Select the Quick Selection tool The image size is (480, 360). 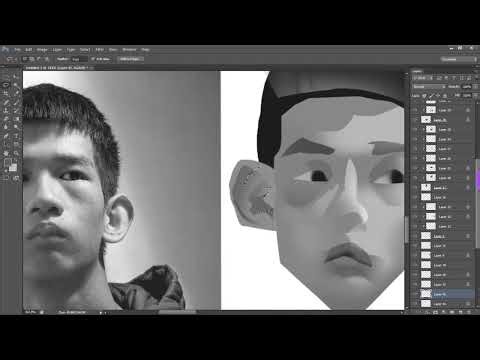16,85
